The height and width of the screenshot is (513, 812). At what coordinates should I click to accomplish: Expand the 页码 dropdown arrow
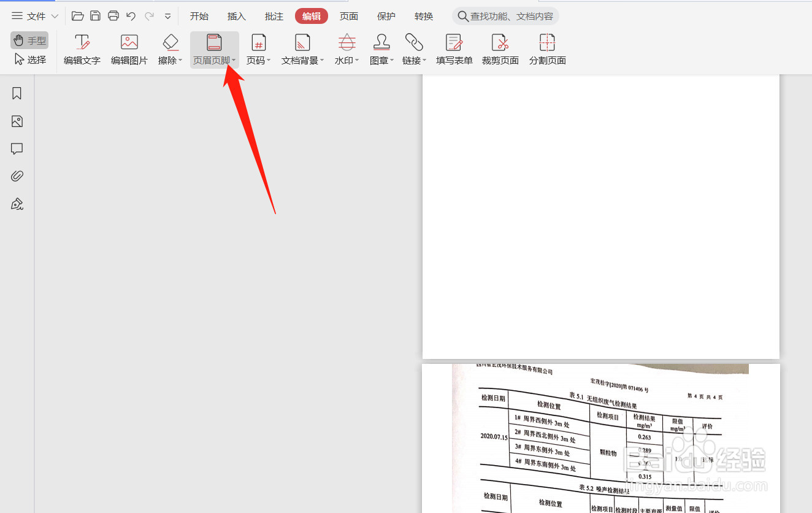[269, 61]
